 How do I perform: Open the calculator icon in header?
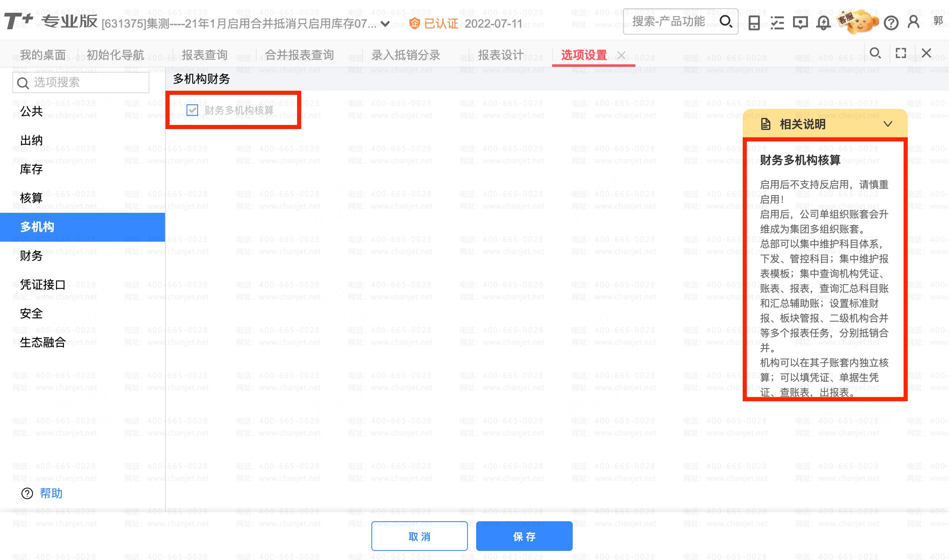(754, 23)
